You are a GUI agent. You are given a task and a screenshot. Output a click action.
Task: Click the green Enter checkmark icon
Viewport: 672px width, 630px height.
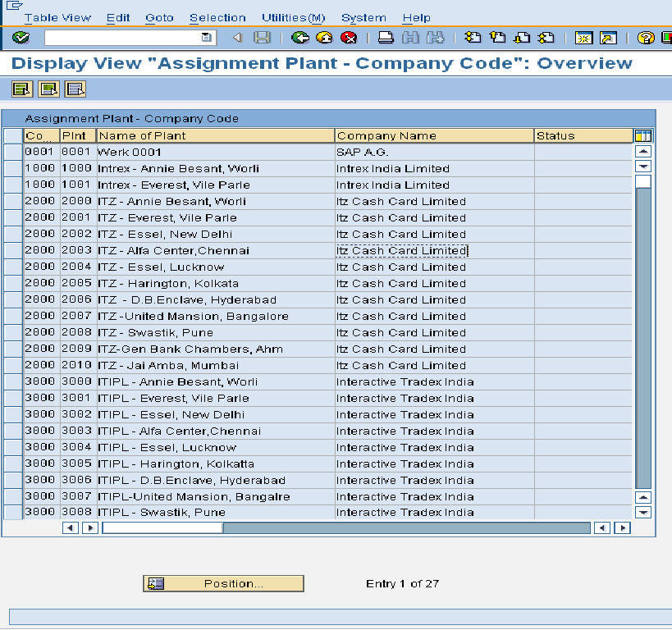21,38
